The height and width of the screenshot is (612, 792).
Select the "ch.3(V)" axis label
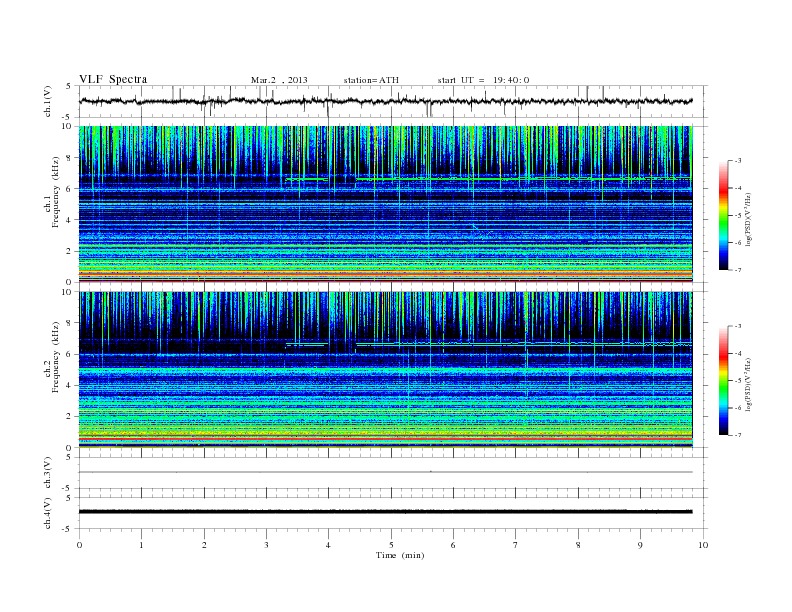pos(48,473)
